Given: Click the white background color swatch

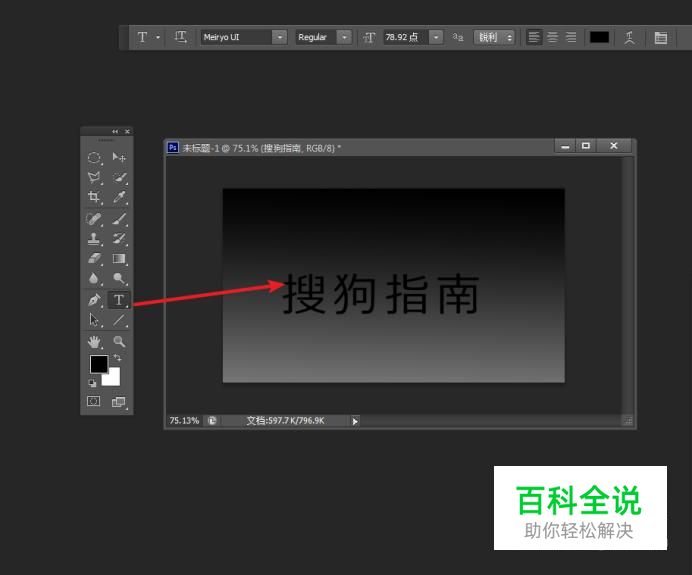Looking at the screenshot, I should (x=113, y=379).
